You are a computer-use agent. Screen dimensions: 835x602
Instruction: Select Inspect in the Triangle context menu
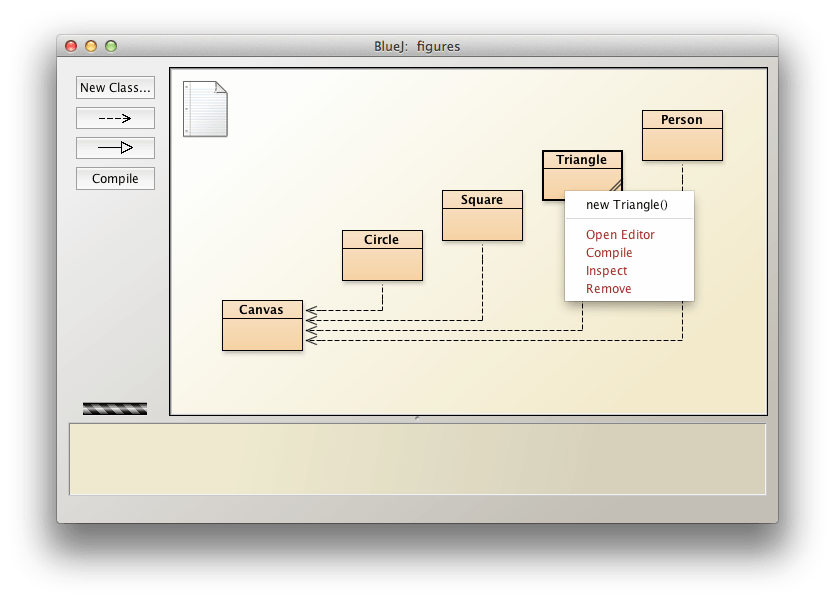coord(606,270)
